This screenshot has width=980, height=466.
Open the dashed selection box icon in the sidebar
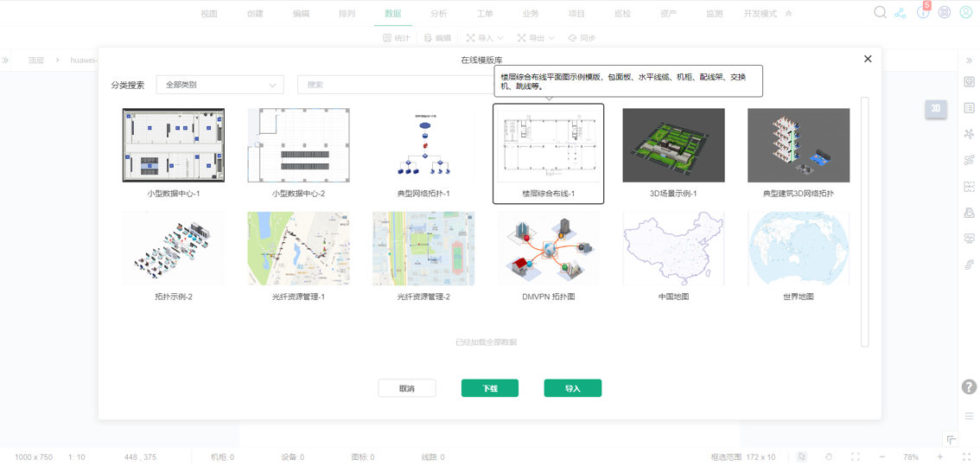click(970, 186)
